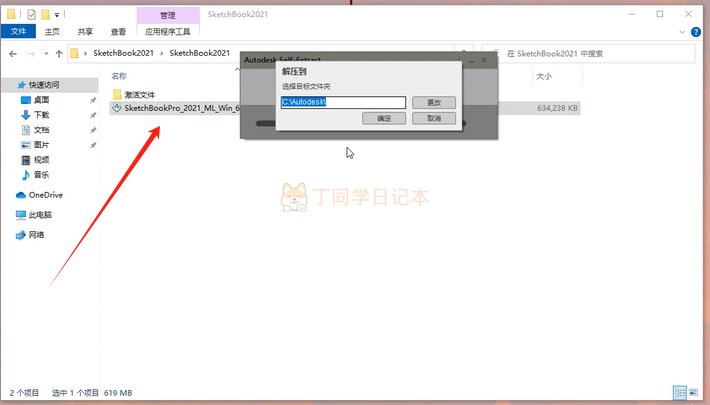Click the search box for SketchBook2021

[589, 53]
